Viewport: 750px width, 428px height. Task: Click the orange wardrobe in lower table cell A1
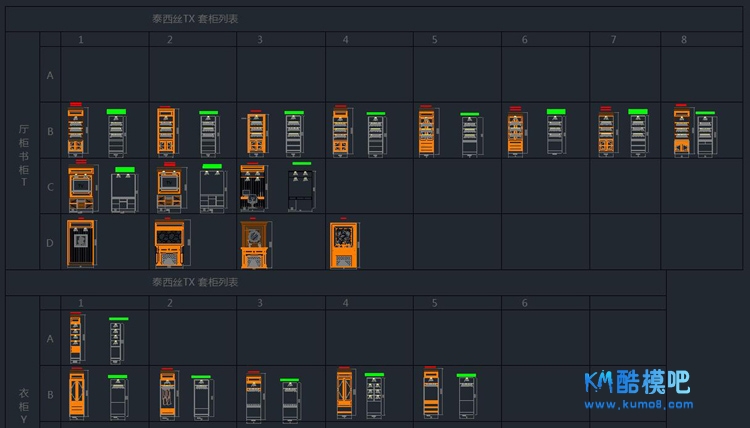[76, 339]
